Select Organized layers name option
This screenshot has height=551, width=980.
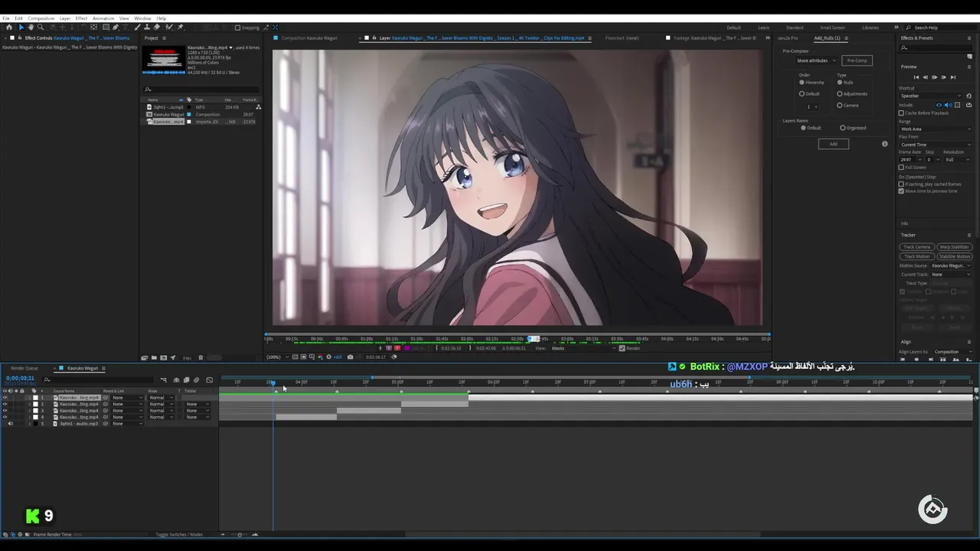(843, 128)
